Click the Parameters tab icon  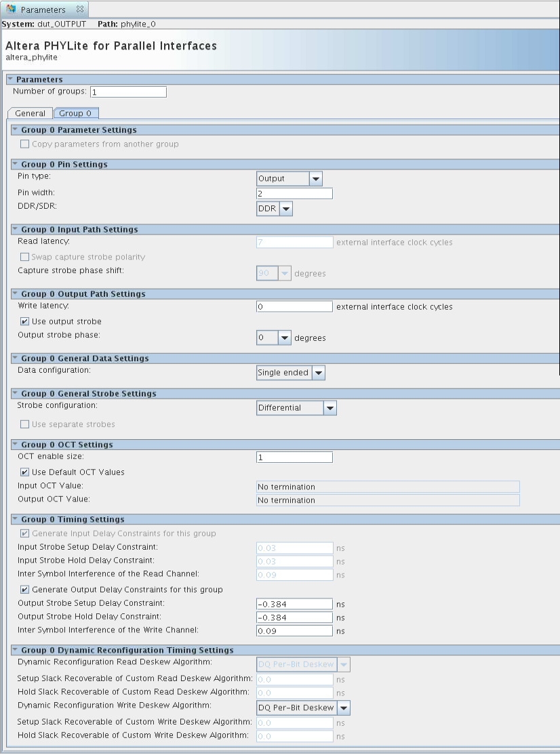pos(11,9)
